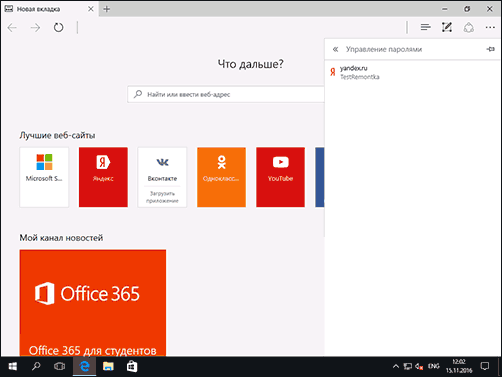
Task: Open the Вконтакте top site tile
Action: 162,177
